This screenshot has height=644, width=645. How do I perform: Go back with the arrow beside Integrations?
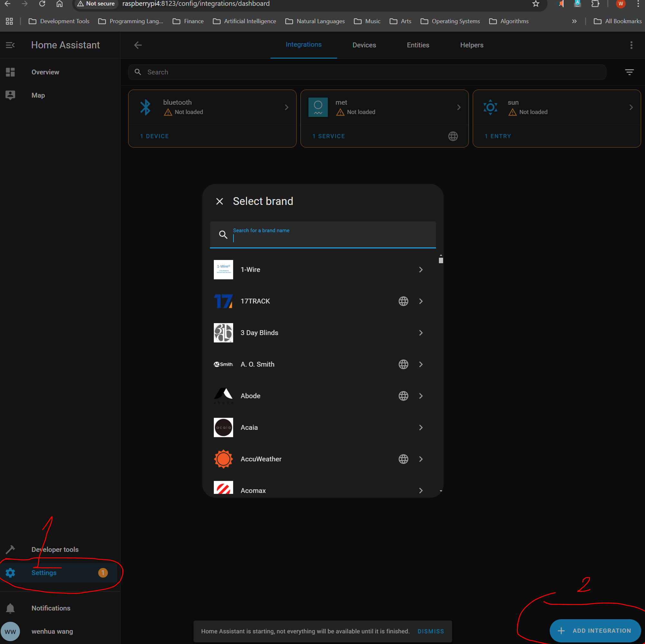pos(138,45)
